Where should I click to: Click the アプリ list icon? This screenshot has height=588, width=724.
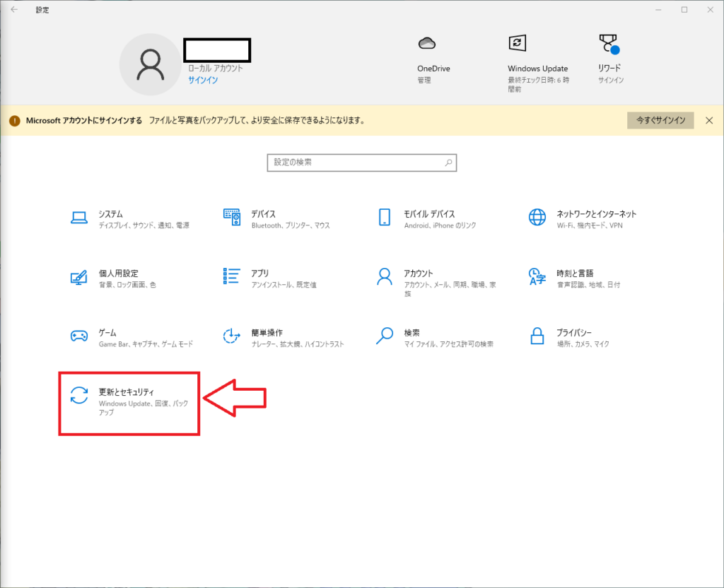[x=232, y=276]
